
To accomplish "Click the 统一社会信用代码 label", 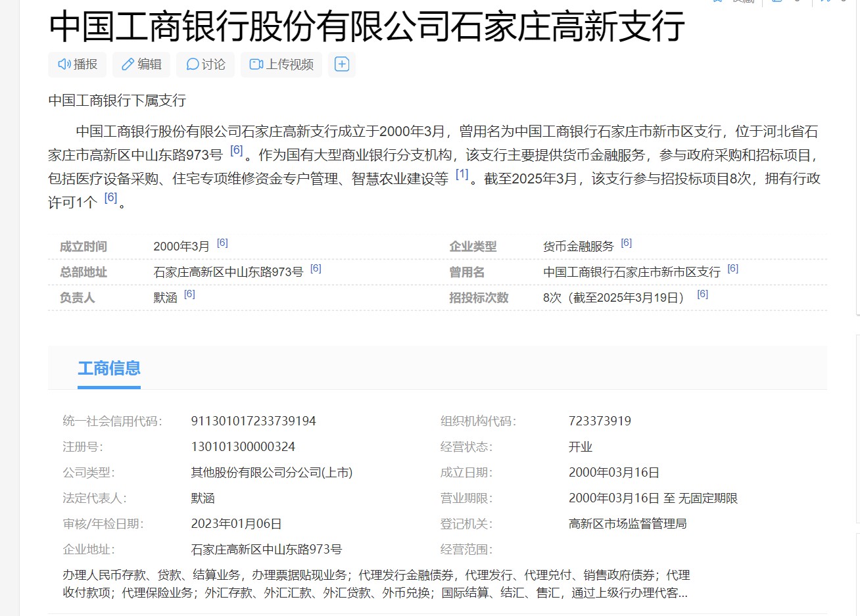I will (x=112, y=421).
